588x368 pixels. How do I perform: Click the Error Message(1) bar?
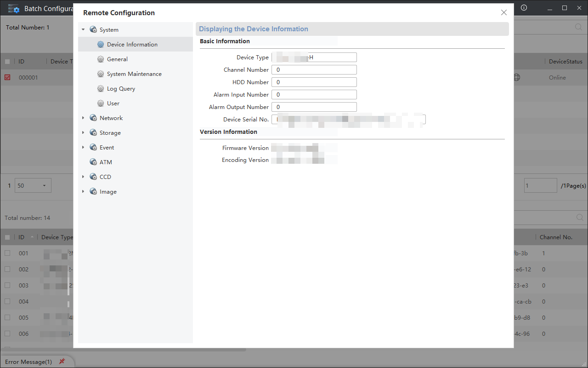pyautogui.click(x=28, y=362)
